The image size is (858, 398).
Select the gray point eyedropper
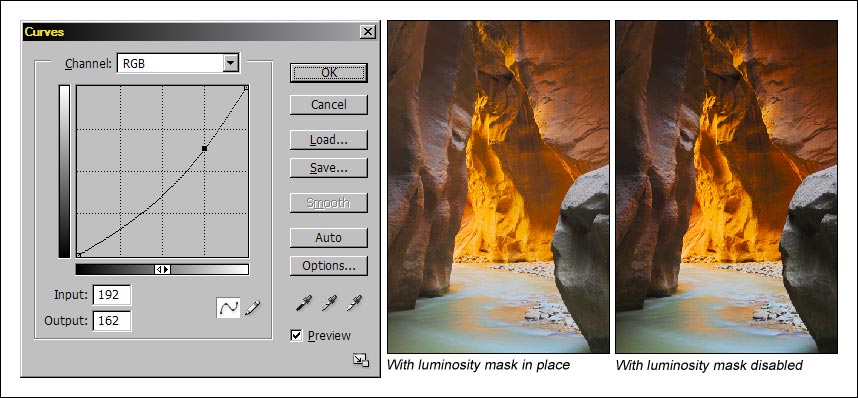point(329,303)
